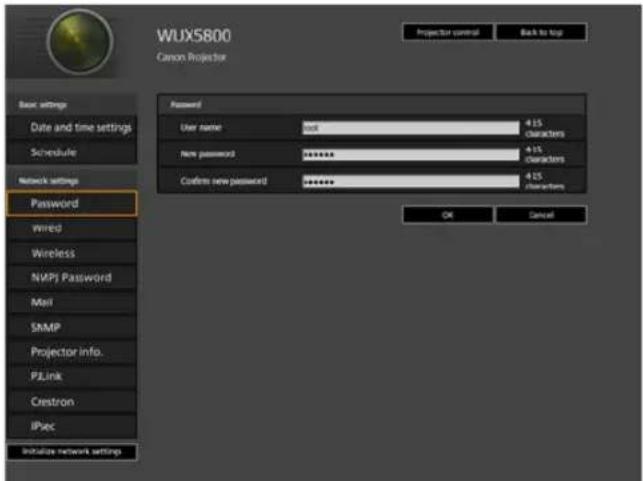Click the Network settings section header

coord(48,180)
